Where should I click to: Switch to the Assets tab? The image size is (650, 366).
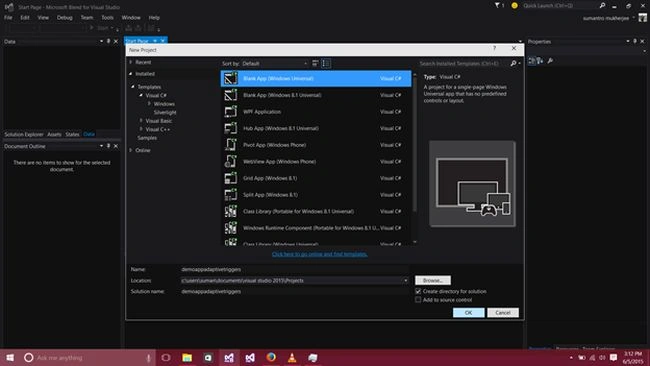point(54,134)
